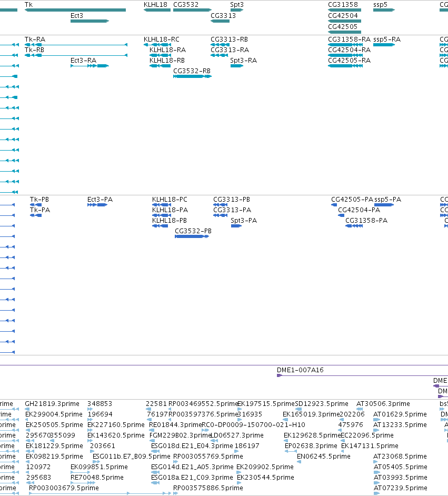Click the ssp5-PA protein label

pos(387,200)
